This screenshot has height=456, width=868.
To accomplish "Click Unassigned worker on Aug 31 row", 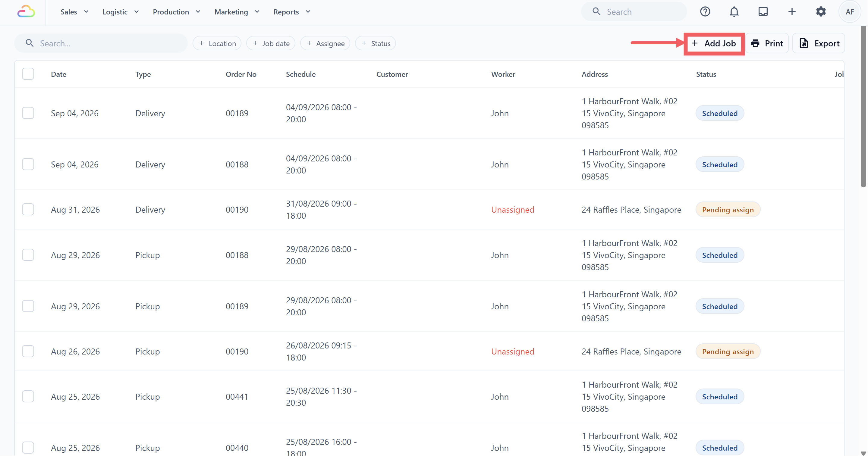I will point(512,210).
